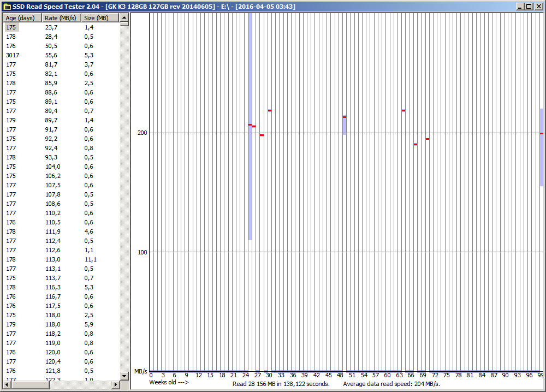Image resolution: width=546 pixels, height=392 pixels.
Task: Click the list's vertical scrollbar up arrow
Action: pyautogui.click(x=124, y=17)
